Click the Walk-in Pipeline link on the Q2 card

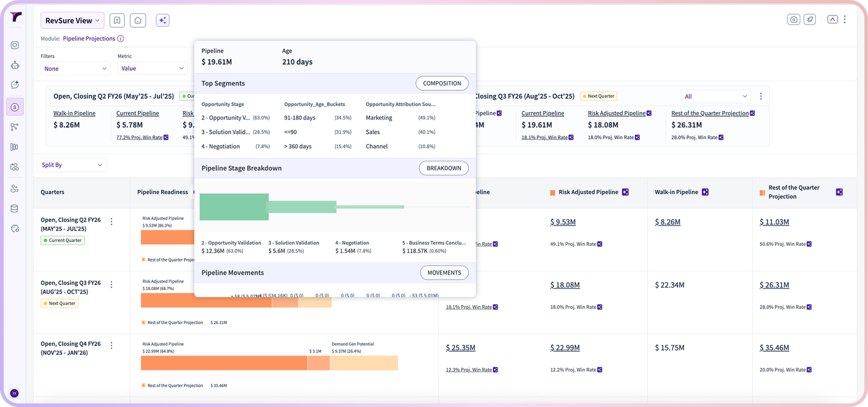pos(74,113)
